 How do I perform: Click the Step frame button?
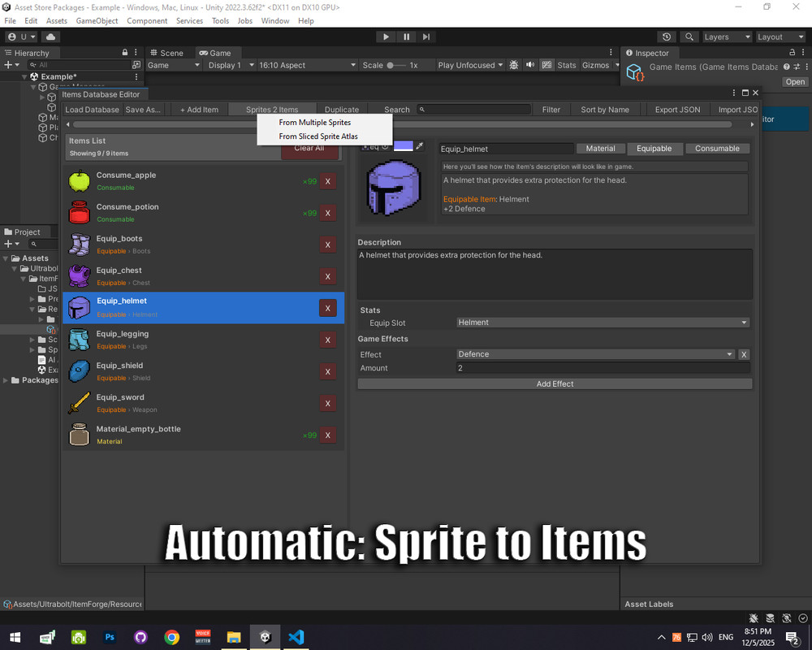pyautogui.click(x=425, y=36)
